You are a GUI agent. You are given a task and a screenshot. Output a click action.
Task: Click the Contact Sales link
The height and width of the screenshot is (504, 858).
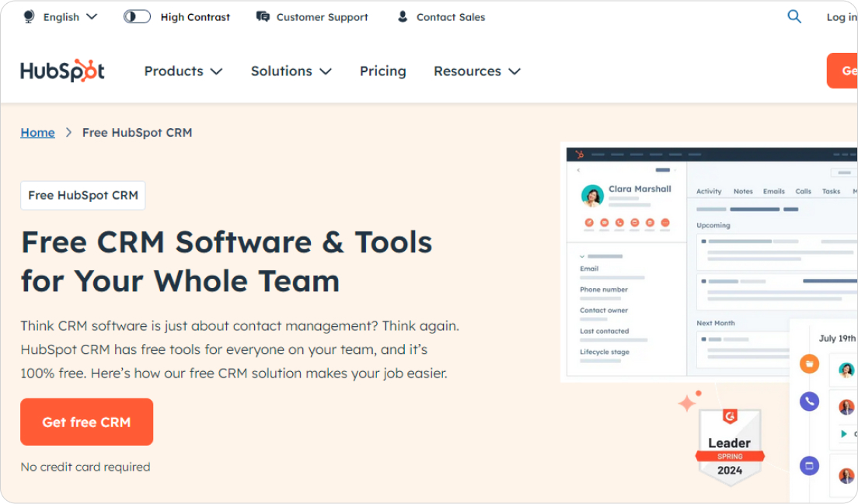450,17
